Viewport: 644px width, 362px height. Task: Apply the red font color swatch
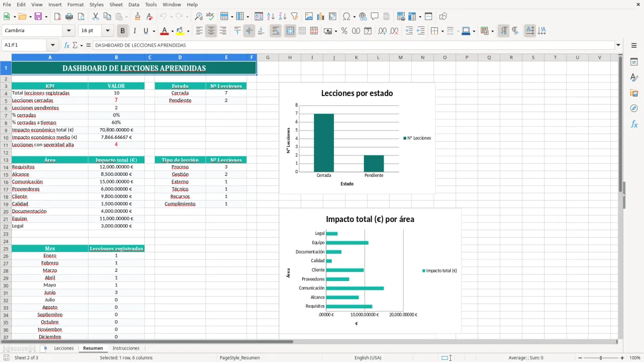(x=165, y=31)
